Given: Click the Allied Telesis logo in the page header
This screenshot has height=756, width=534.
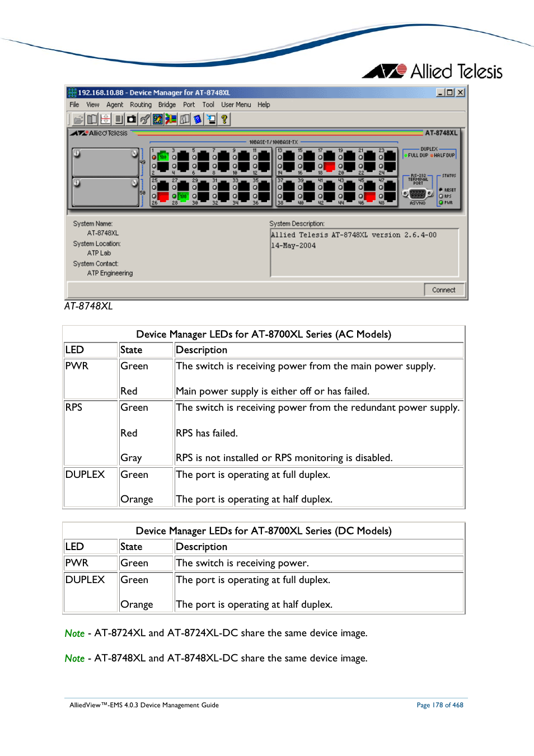Looking at the screenshot, I should point(432,71).
